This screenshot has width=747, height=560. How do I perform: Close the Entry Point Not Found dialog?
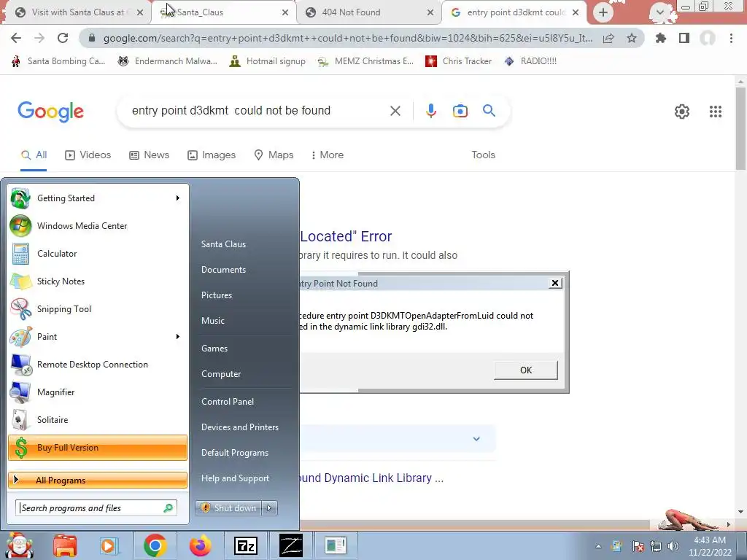point(554,284)
